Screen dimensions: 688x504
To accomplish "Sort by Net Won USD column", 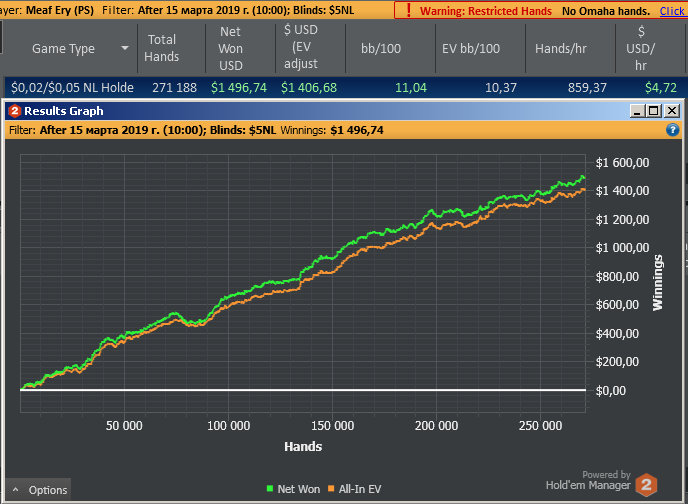I will [x=230, y=48].
